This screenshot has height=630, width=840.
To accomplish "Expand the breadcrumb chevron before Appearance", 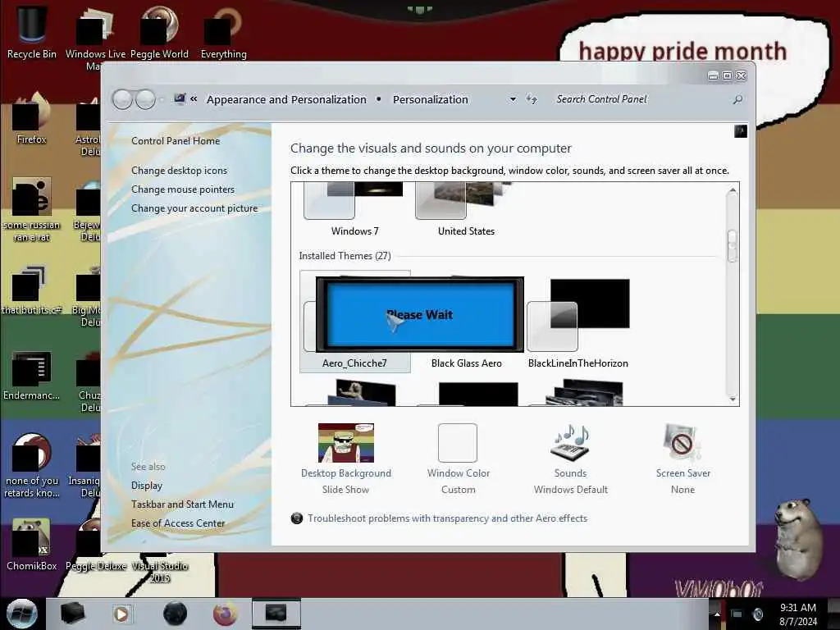I will 194,99.
